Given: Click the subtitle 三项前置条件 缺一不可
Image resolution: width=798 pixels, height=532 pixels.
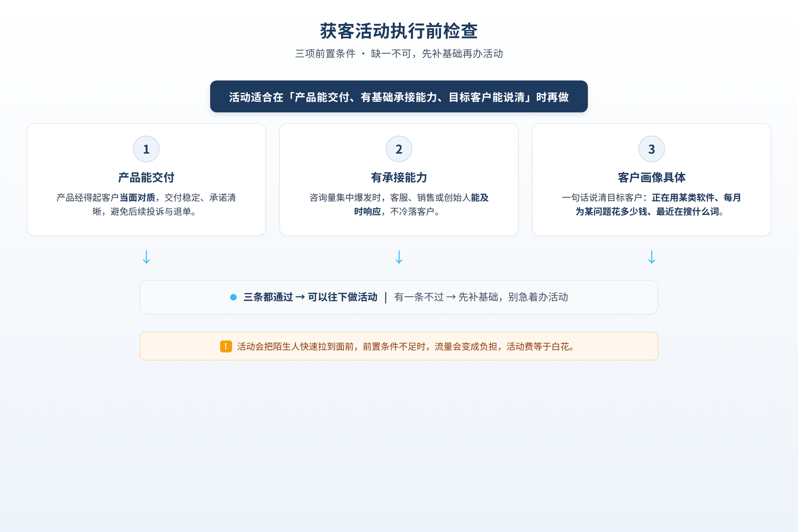Looking at the screenshot, I should 399,54.
